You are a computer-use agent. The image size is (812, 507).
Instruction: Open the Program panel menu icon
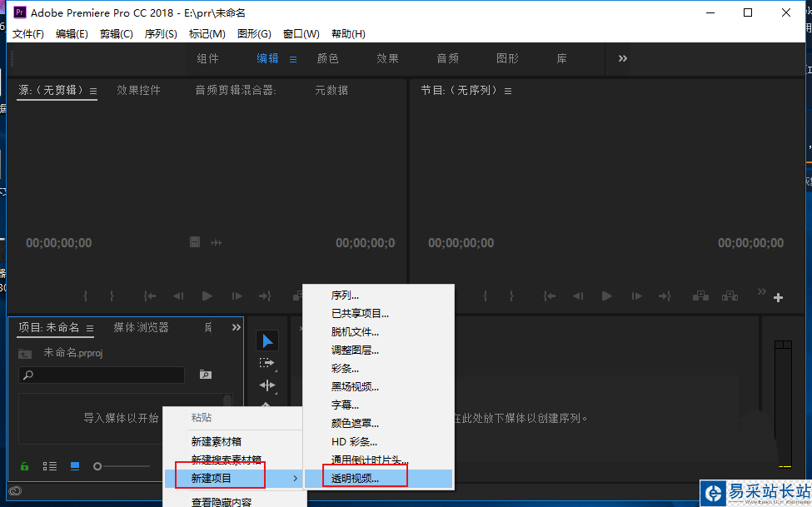pos(508,91)
